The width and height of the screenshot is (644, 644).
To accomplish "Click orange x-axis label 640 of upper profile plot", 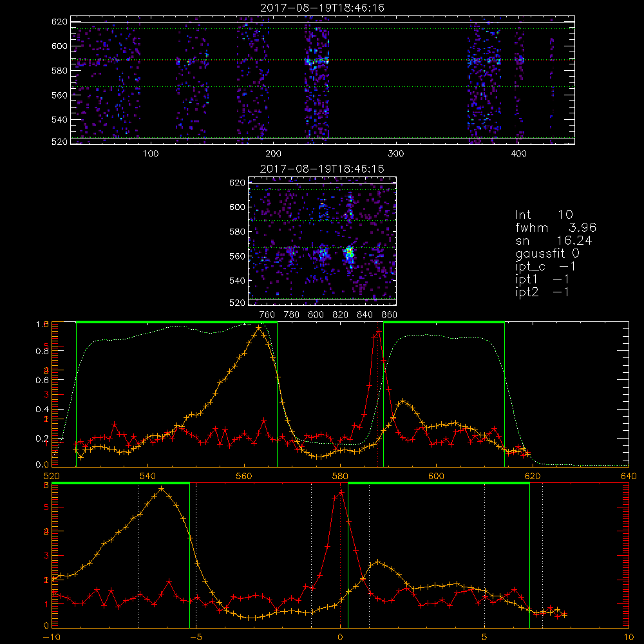I will 629,477.
